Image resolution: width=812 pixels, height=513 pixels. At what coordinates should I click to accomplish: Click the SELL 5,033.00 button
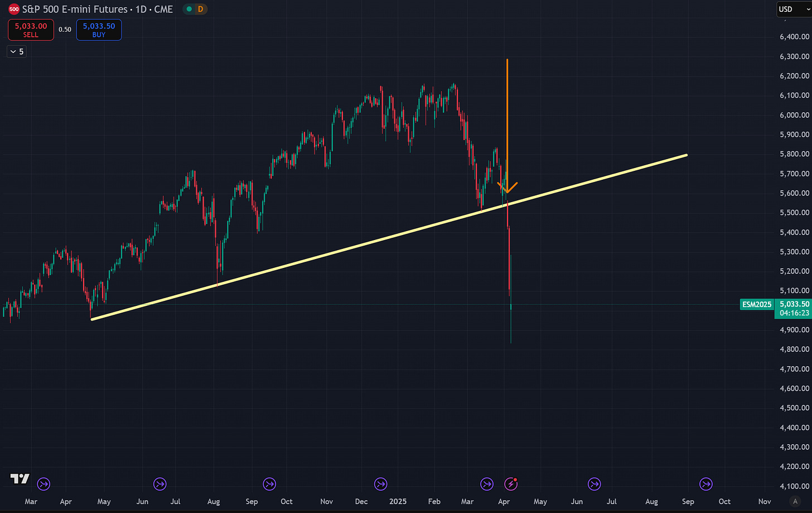pos(31,30)
